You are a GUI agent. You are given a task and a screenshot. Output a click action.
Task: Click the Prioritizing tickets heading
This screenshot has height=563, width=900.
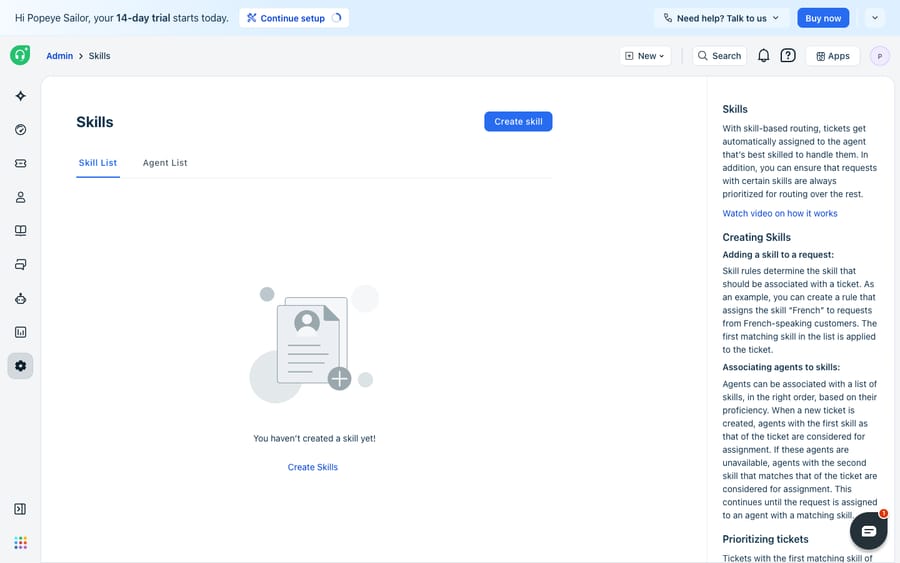pyautogui.click(x=765, y=539)
